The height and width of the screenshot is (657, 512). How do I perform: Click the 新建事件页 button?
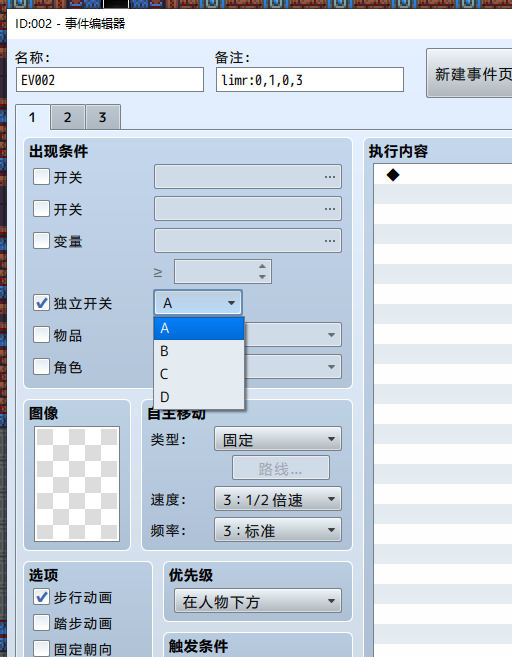pyautogui.click(x=469, y=73)
